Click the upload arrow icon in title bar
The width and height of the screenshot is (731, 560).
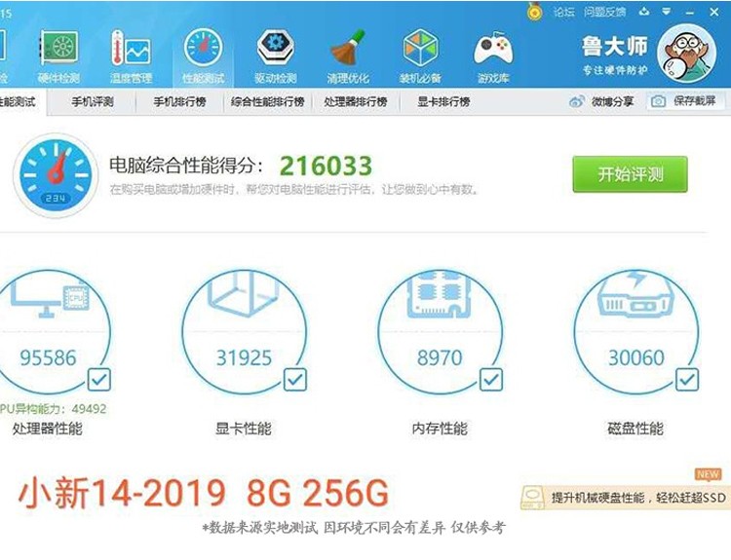point(644,12)
